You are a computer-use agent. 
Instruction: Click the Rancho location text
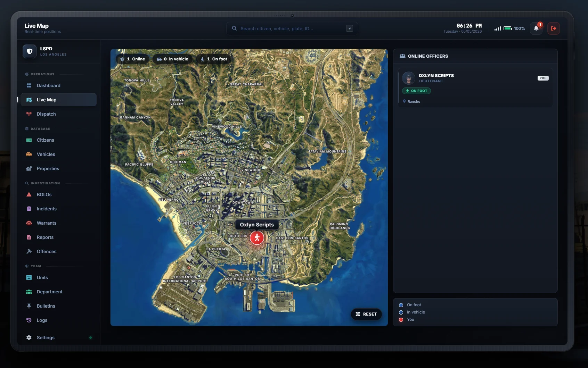pyautogui.click(x=414, y=101)
